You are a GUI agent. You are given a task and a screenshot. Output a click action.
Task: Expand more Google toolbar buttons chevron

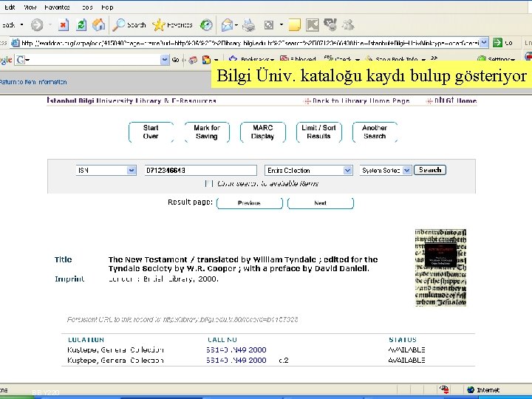[434, 58]
